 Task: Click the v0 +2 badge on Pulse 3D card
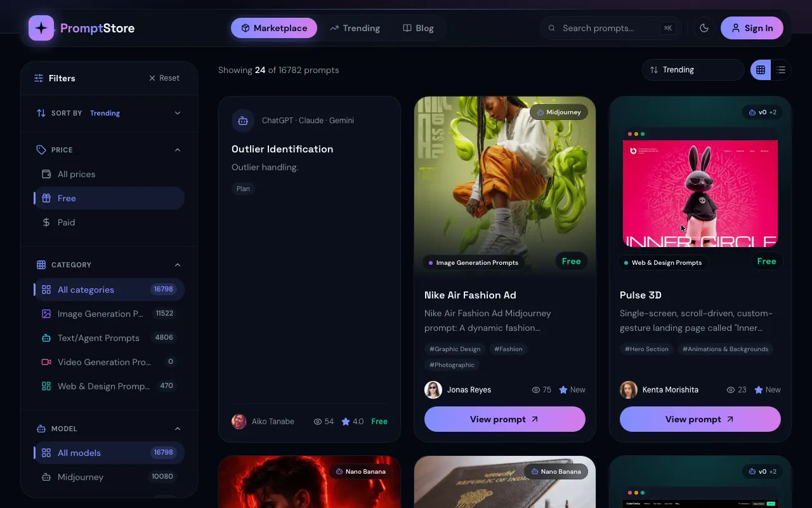[763, 112]
